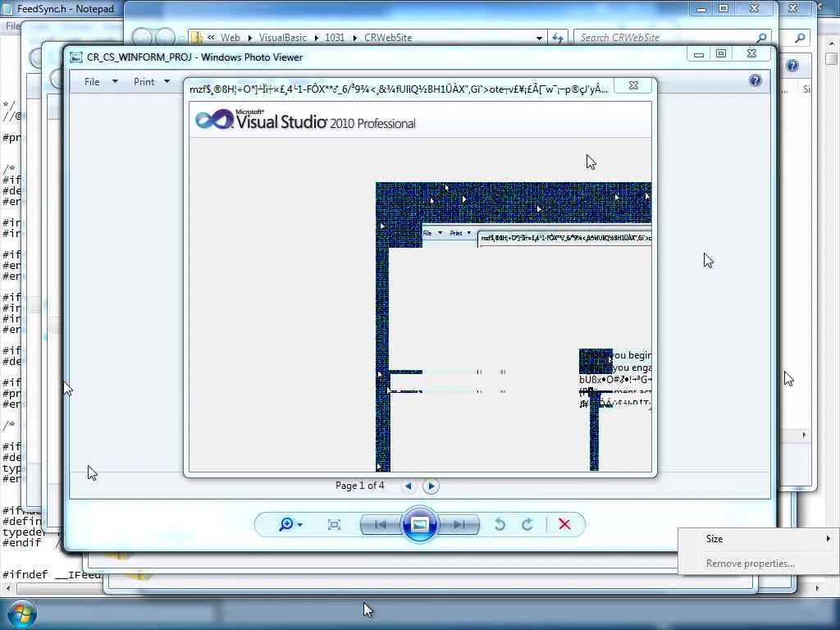This screenshot has height=630, width=840.
Task: Click the refresh button next to the address bar
Action: 558,38
